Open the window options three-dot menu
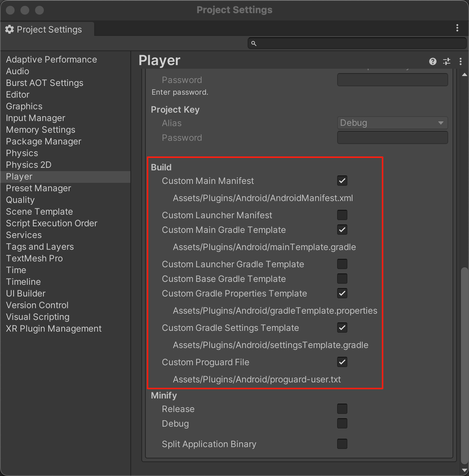 457,28
